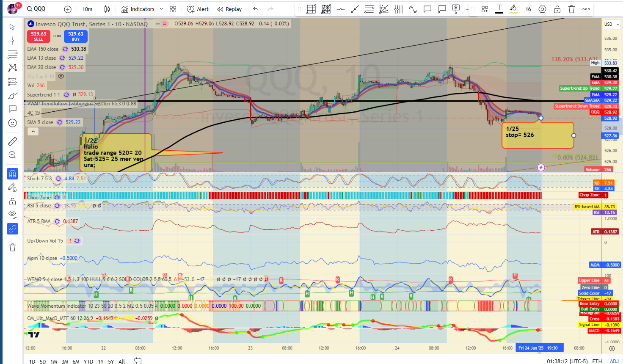Expand the arrow next to Indicators
The image size is (623, 364).
[161, 9]
